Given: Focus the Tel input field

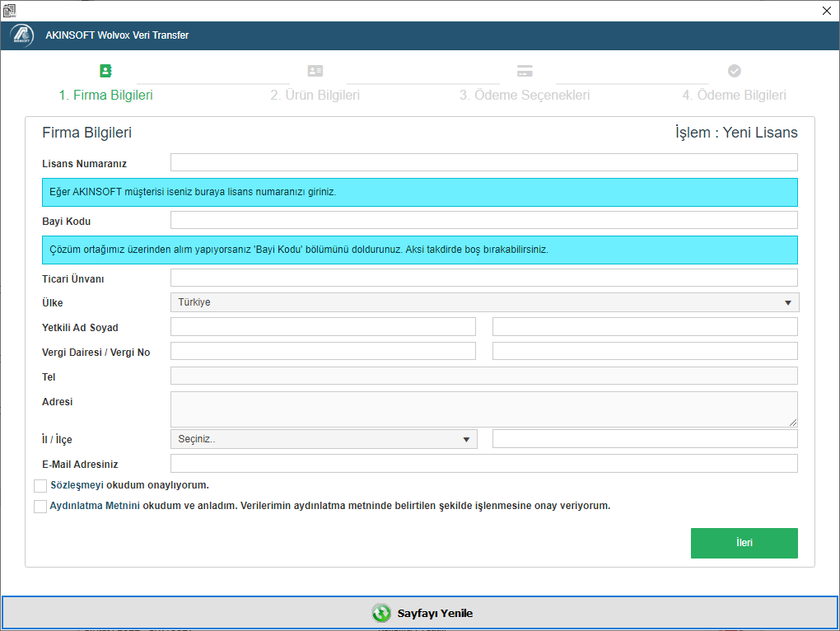Looking at the screenshot, I should tap(483, 376).
